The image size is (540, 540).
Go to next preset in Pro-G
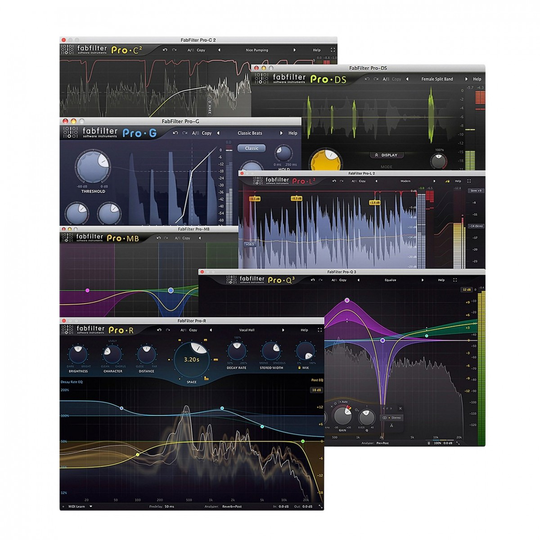coord(281,133)
